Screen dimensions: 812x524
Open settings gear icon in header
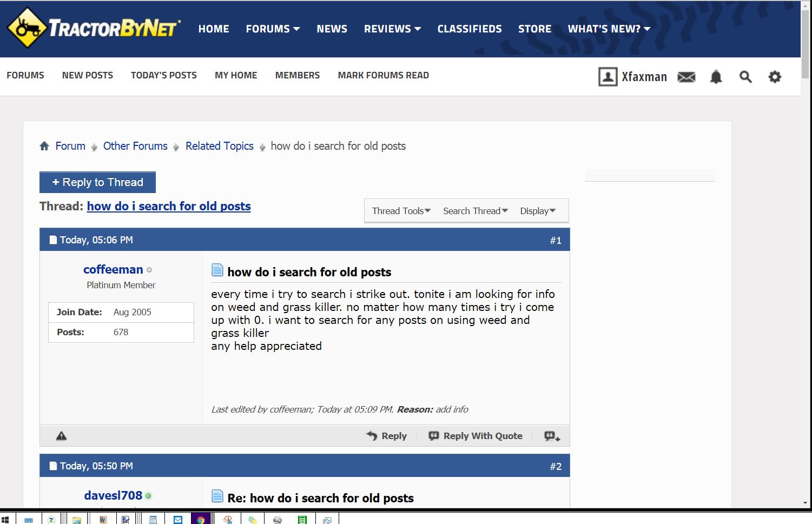(775, 77)
